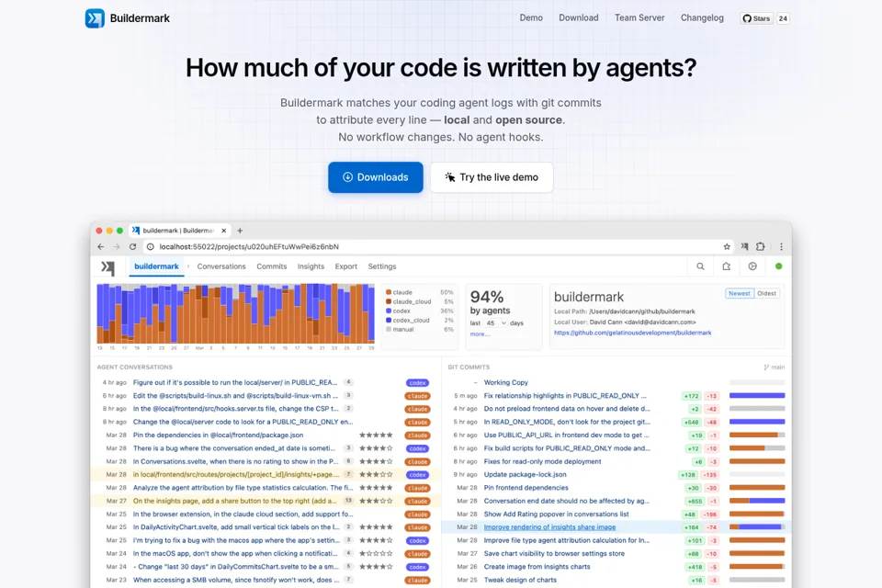Open Demo in the site navigation
This screenshot has width=882, height=588.
(x=531, y=18)
